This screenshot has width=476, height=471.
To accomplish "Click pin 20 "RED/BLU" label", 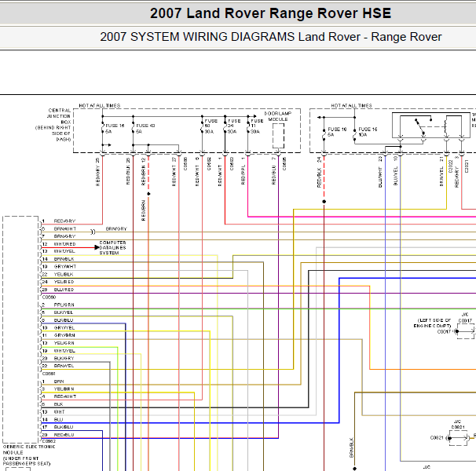I will tap(64, 435).
